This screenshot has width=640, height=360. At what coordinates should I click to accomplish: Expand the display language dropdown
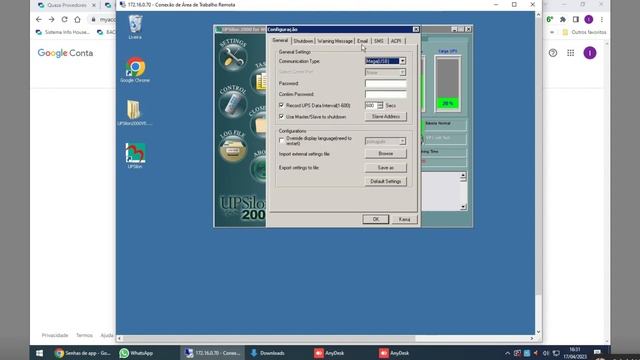click(402, 141)
